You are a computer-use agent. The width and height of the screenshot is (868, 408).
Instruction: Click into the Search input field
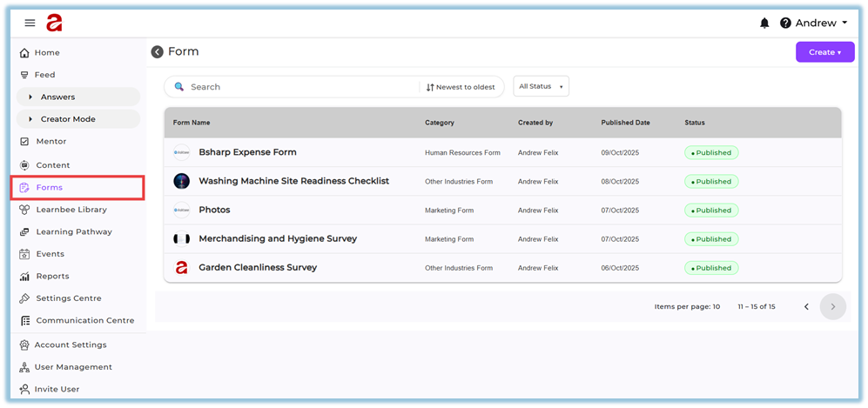(x=296, y=87)
